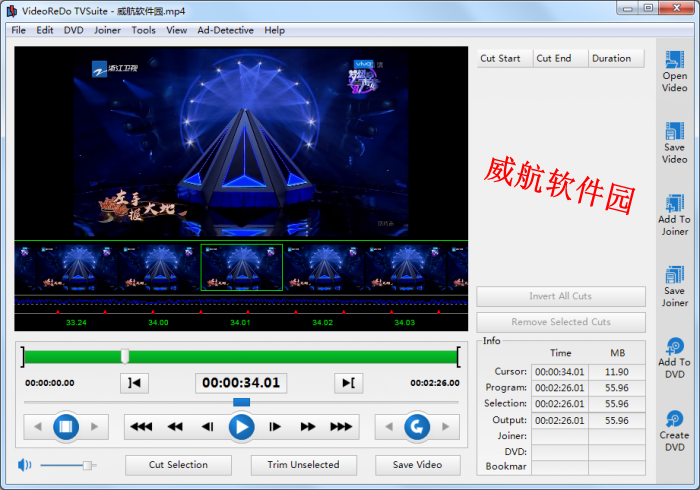Image resolution: width=700 pixels, height=490 pixels.
Task: Open the File menu
Action: (18, 30)
